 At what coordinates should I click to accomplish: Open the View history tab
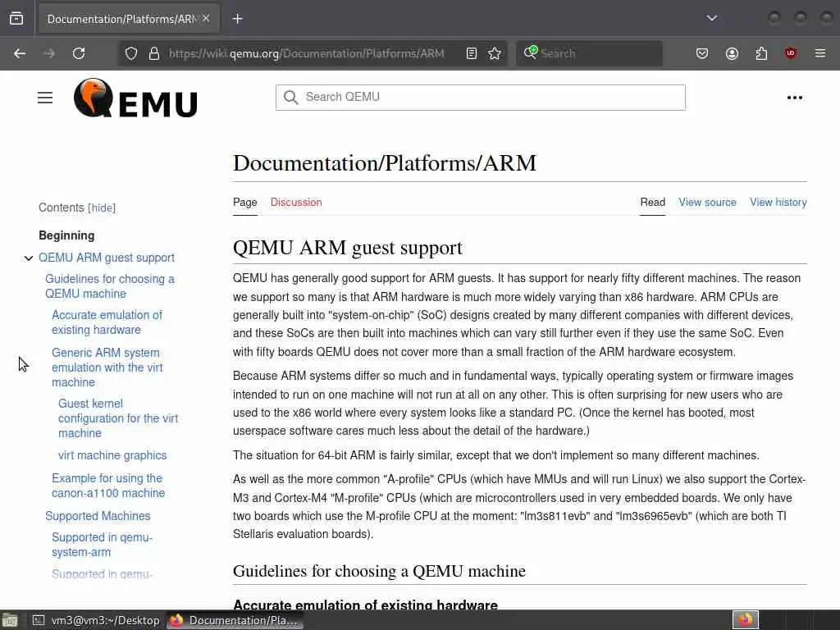click(778, 203)
